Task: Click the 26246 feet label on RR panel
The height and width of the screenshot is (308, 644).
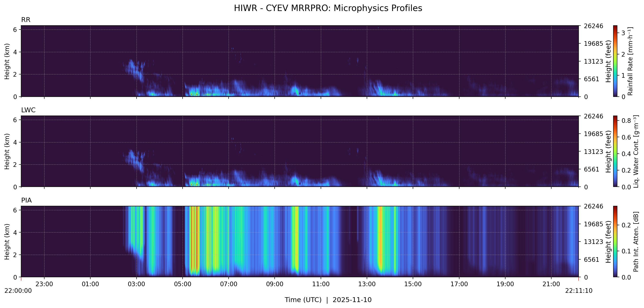Action: pyautogui.click(x=593, y=26)
